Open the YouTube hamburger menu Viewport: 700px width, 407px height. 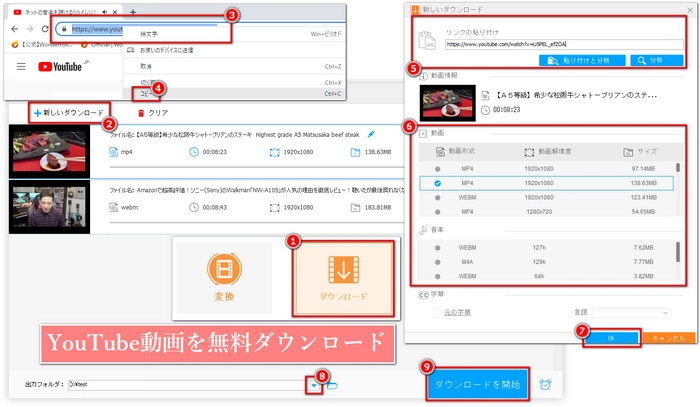click(21, 67)
